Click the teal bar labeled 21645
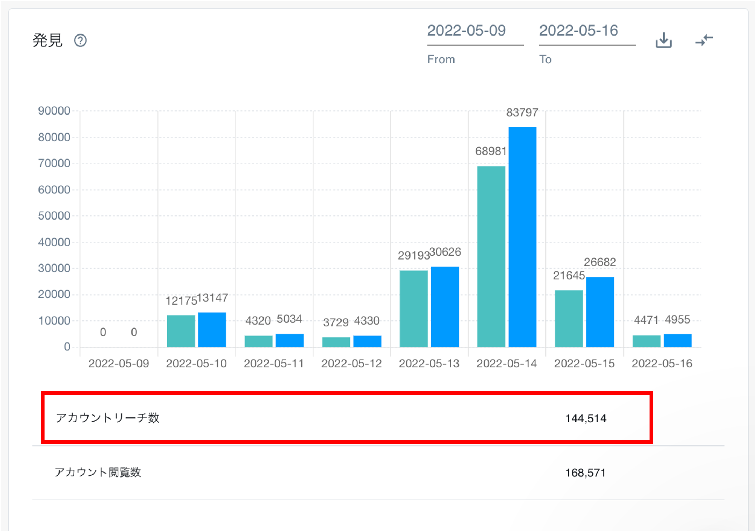 click(569, 319)
